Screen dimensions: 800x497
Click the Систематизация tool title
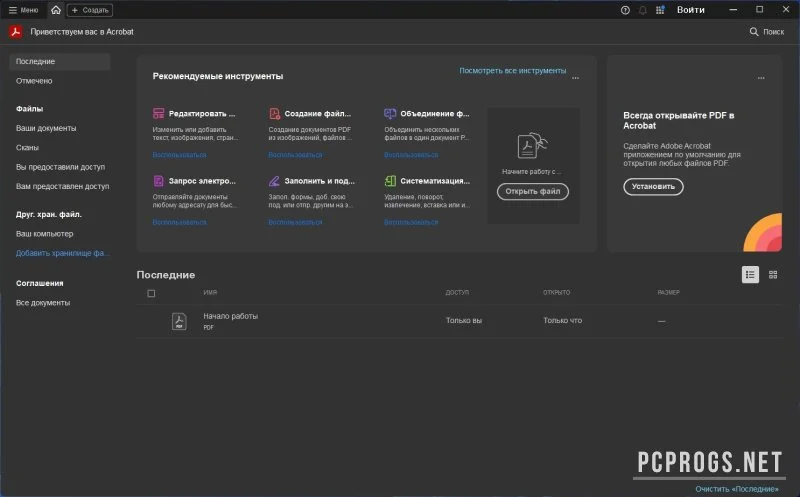[435, 181]
